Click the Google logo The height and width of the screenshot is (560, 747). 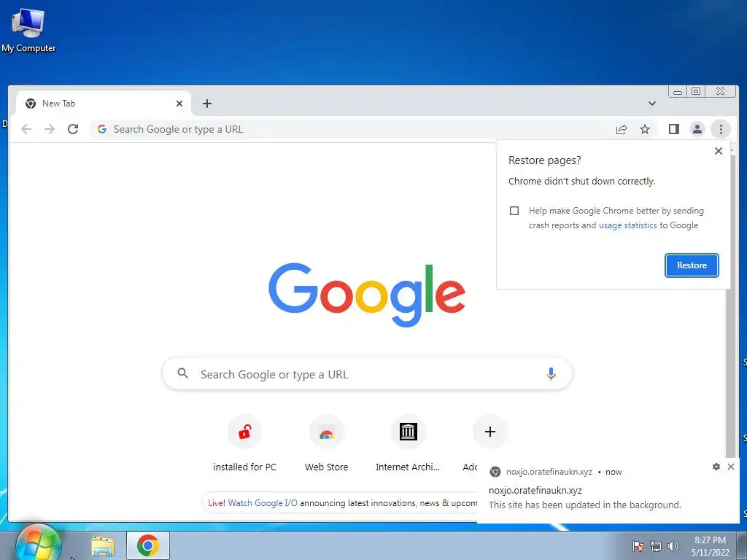coord(367,295)
